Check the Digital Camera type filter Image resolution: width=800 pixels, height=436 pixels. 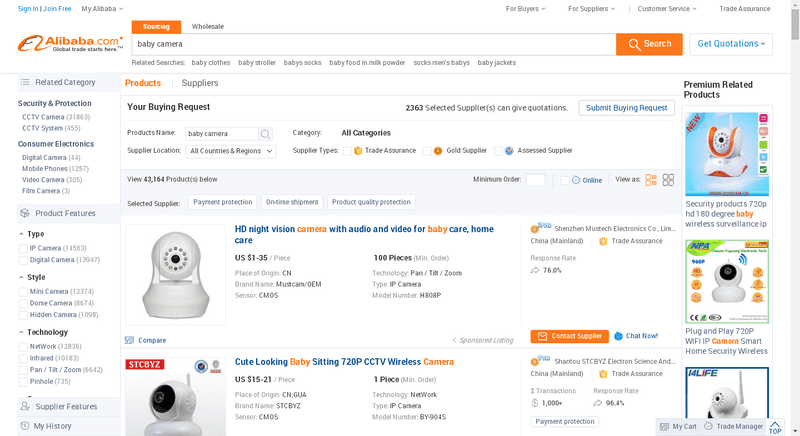point(23,260)
